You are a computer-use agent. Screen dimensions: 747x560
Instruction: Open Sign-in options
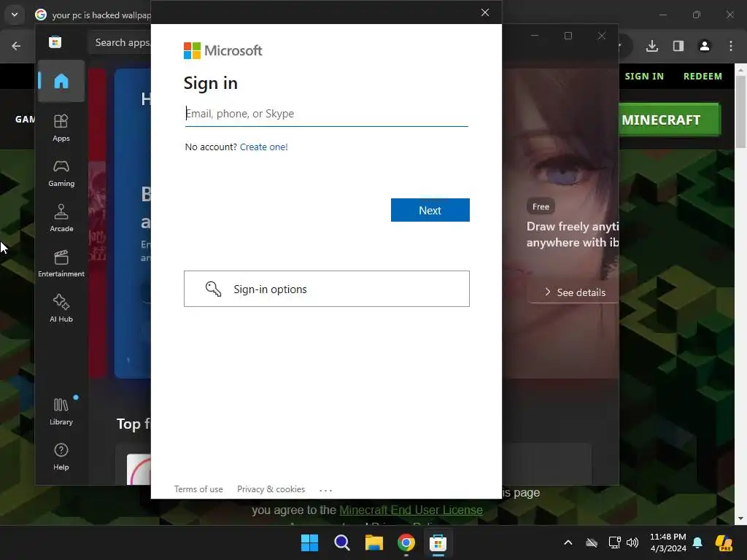327,289
